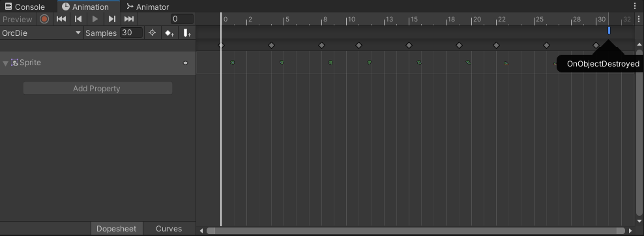The width and height of the screenshot is (644, 236).
Task: Select first orc sprite keyframe thumbnail
Action: [x=232, y=63]
